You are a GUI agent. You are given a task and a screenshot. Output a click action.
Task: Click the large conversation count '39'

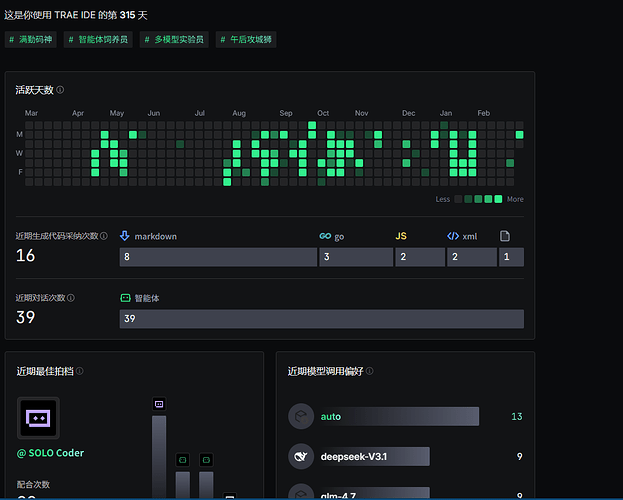25,317
